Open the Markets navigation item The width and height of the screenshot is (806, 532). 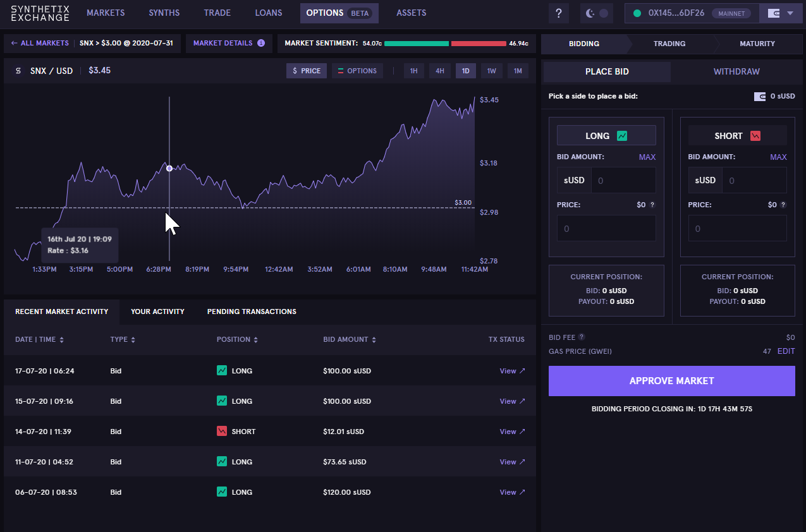pos(106,13)
